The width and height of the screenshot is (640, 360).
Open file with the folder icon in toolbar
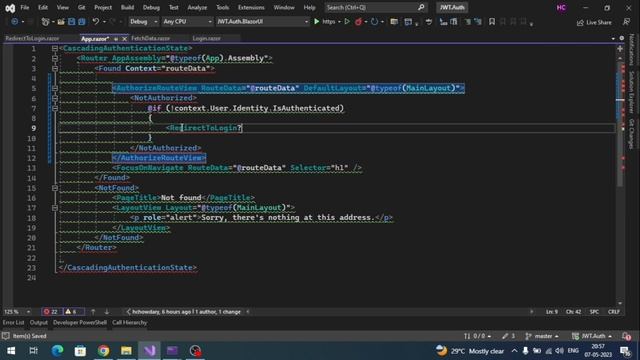pos(61,22)
